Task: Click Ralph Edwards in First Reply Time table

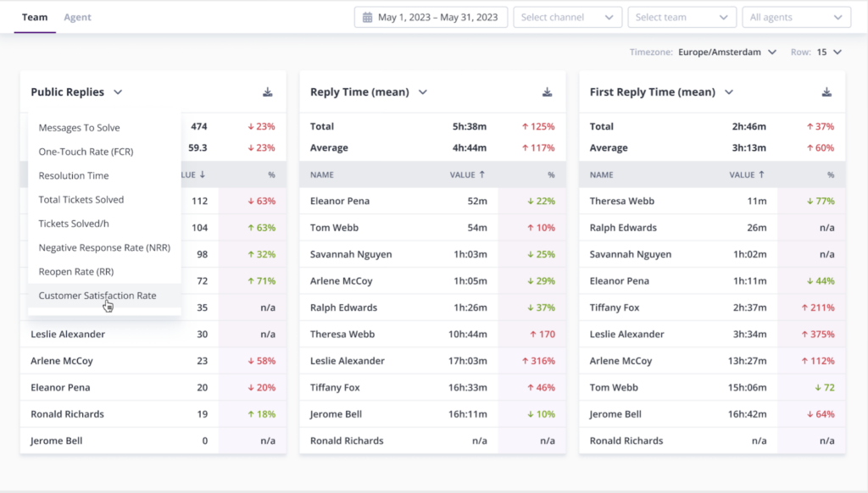Action: [x=623, y=227]
